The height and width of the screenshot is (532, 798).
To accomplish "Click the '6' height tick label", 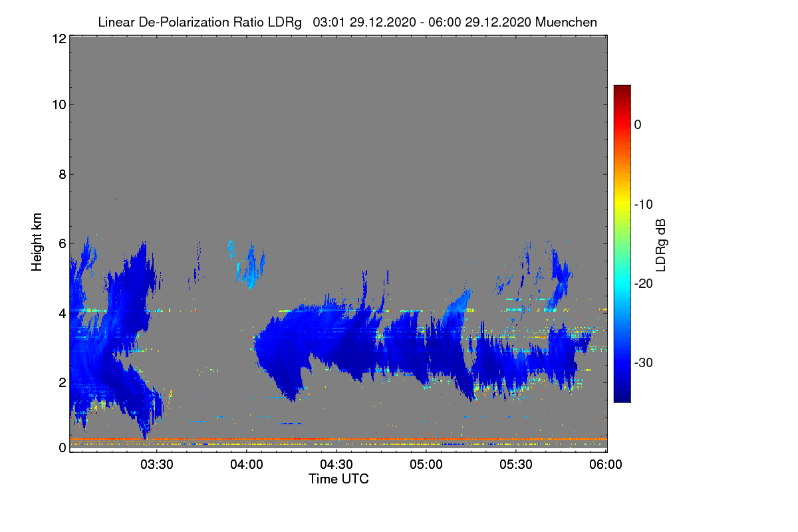I will [62, 243].
